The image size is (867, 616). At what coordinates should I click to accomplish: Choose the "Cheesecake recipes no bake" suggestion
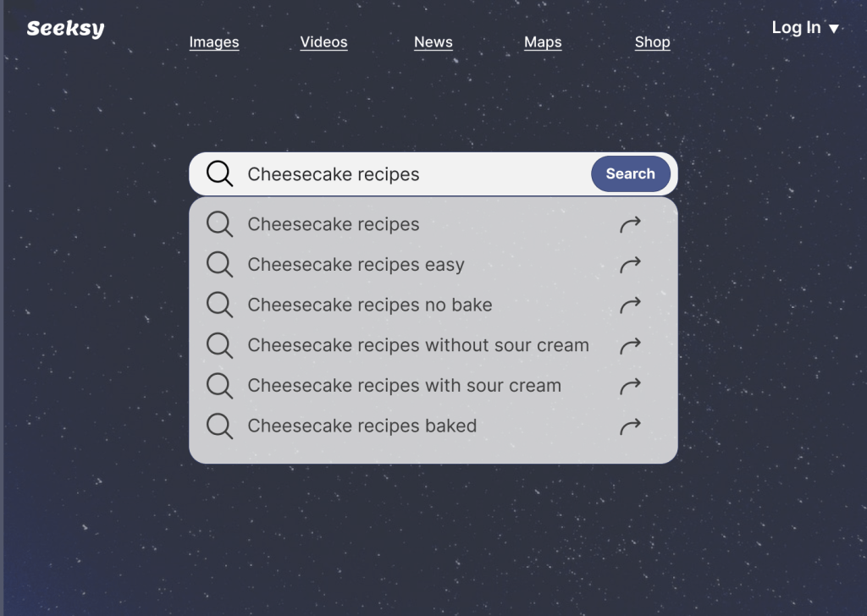(x=369, y=305)
